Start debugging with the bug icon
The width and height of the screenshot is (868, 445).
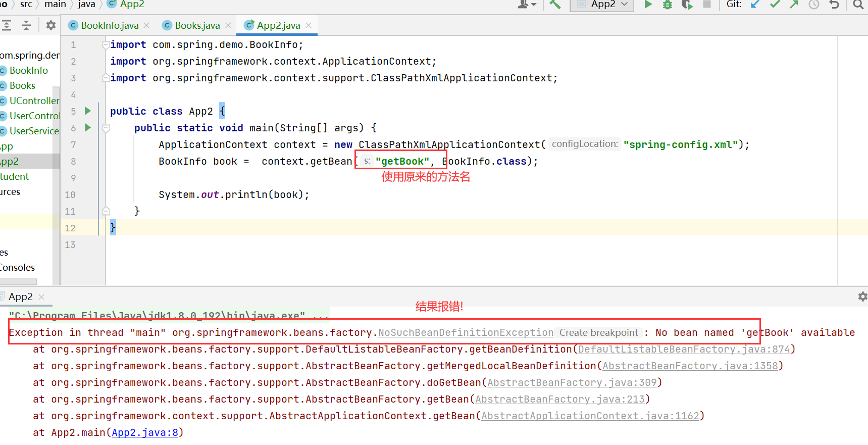coord(668,5)
